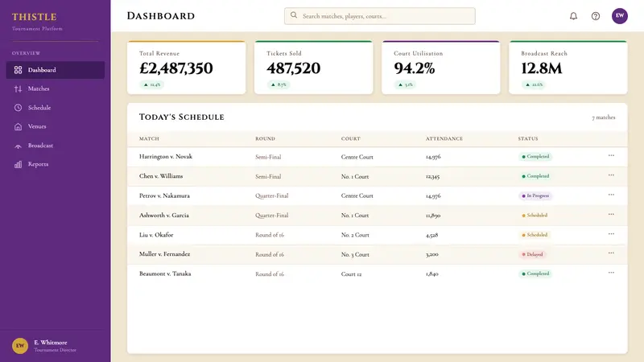
Task: Select 'Harrington v. Novak' match
Action: click(166, 156)
